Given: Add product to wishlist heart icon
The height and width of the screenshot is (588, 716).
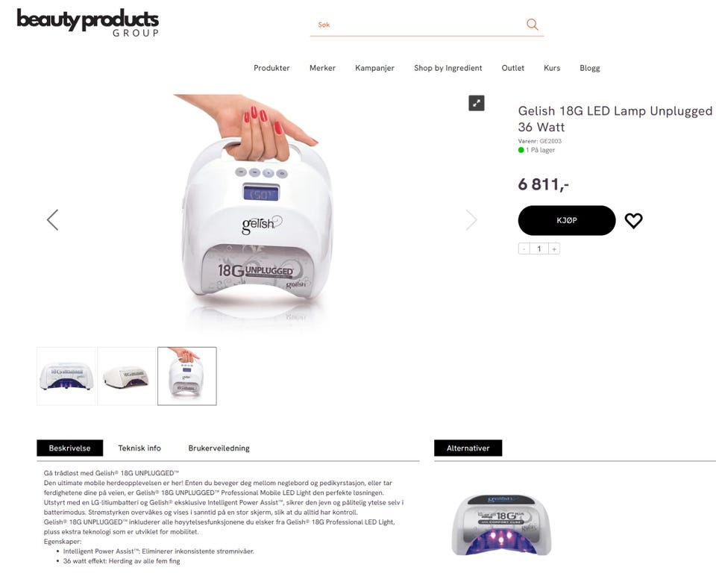Looking at the screenshot, I should [x=633, y=221].
